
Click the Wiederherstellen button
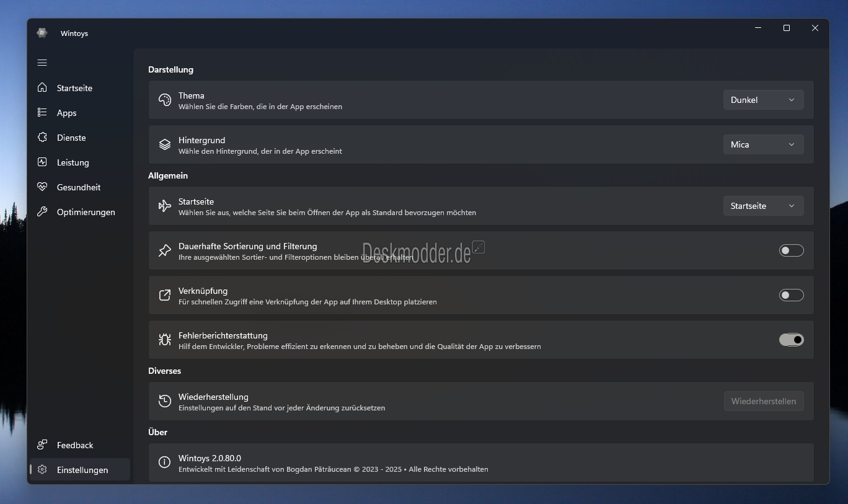(764, 401)
